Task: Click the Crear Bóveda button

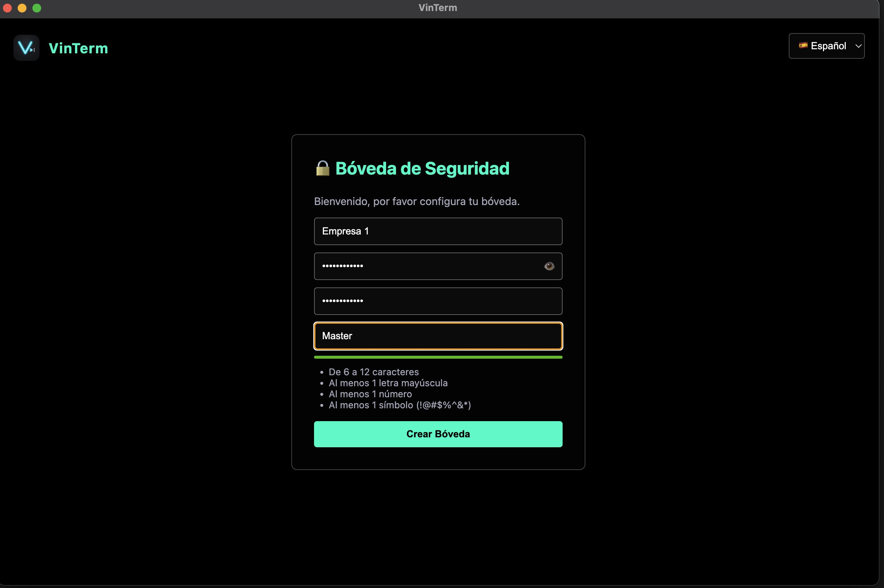Action: [438, 434]
